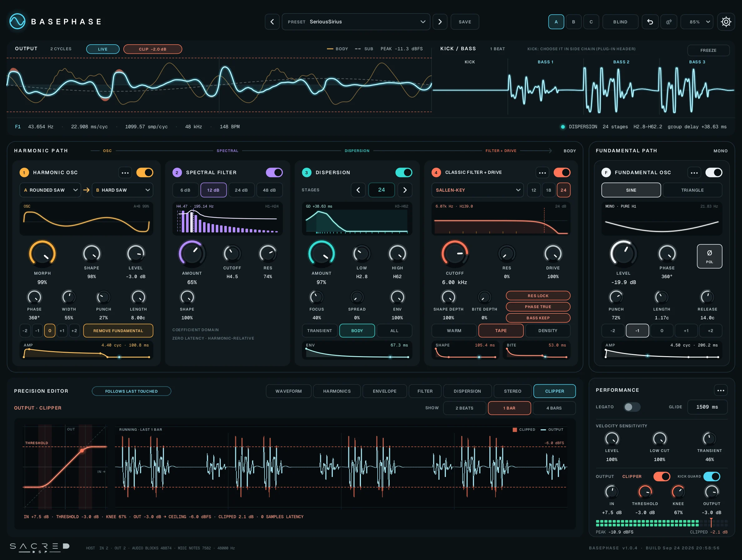
Task: Click the A to B morph arrow
Action: point(87,190)
